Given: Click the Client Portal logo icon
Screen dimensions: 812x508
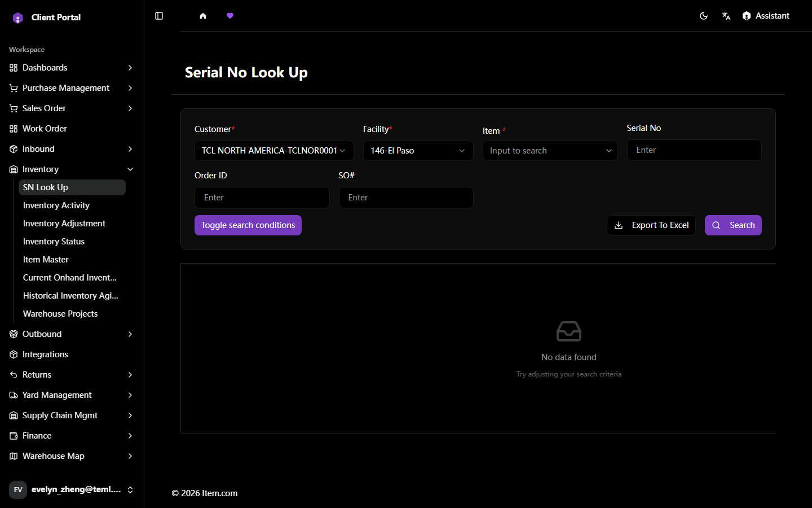Looking at the screenshot, I should pyautogui.click(x=18, y=17).
